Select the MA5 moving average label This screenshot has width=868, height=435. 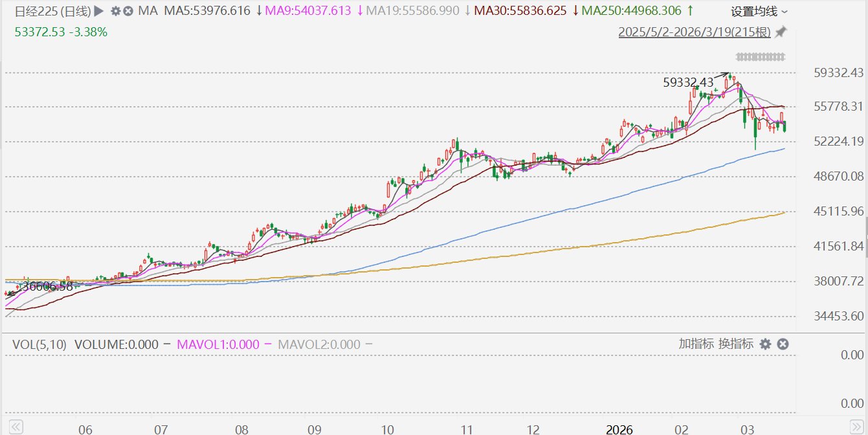pyautogui.click(x=207, y=11)
